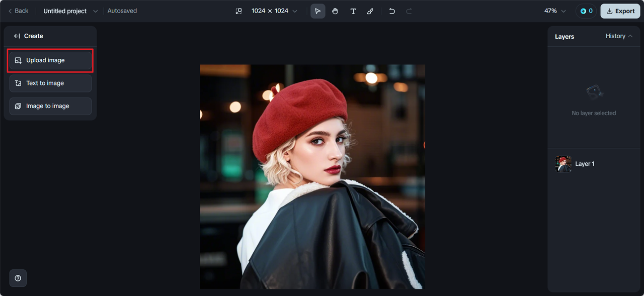Select the portrait image on the canvas
The width and height of the screenshot is (644, 296).
312,176
